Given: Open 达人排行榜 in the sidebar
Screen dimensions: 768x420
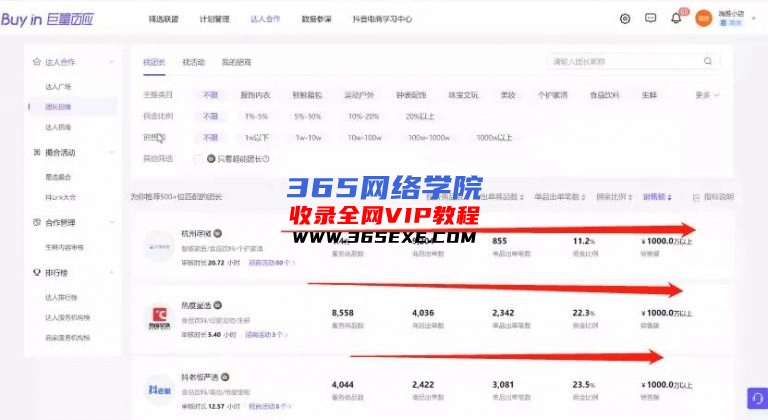Looking at the screenshot, I should click(x=58, y=297).
